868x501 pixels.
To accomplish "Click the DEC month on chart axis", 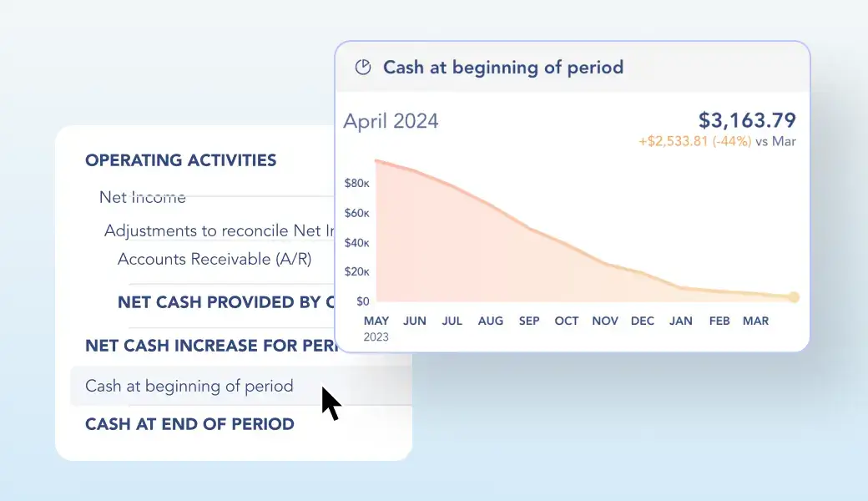I will tap(643, 321).
